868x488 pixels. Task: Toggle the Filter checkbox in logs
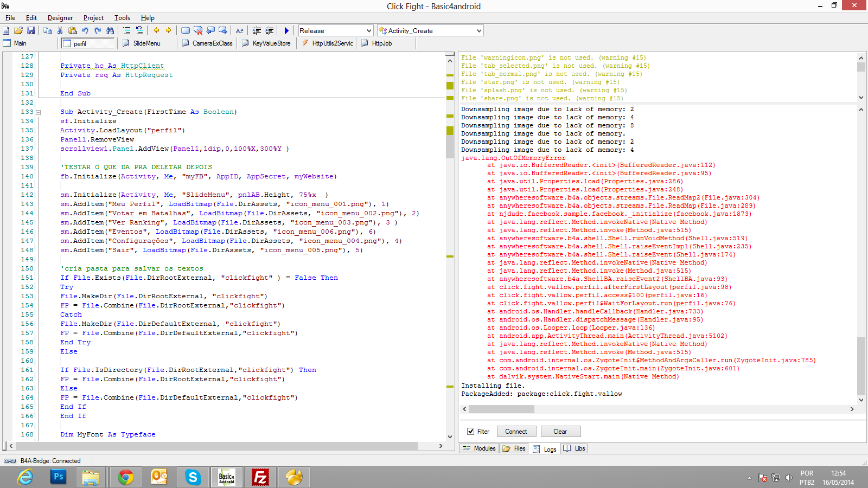pos(470,432)
